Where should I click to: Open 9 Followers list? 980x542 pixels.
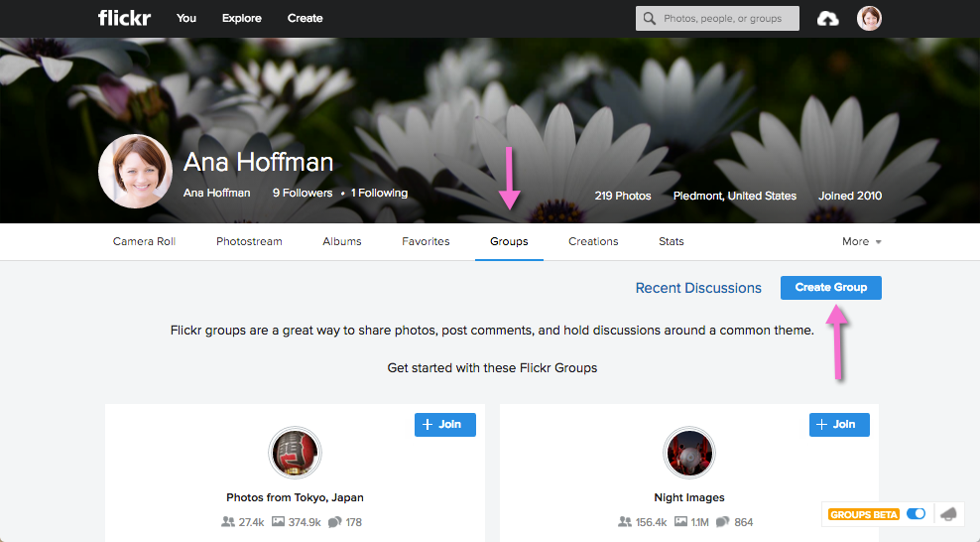[x=303, y=194]
